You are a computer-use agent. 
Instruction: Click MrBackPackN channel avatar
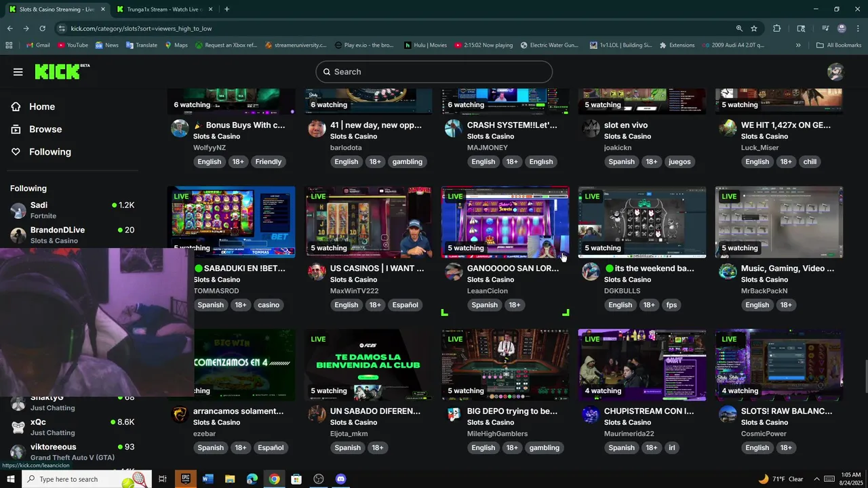(x=728, y=272)
